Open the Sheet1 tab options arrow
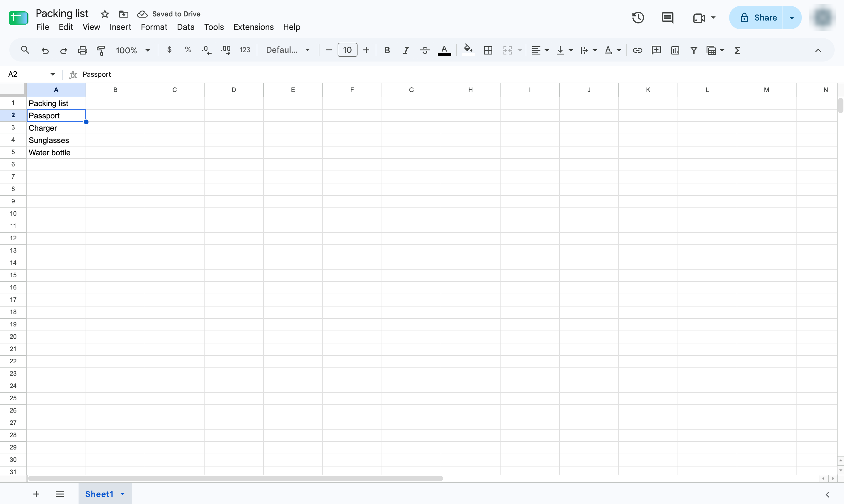The width and height of the screenshot is (844, 504). [122, 494]
